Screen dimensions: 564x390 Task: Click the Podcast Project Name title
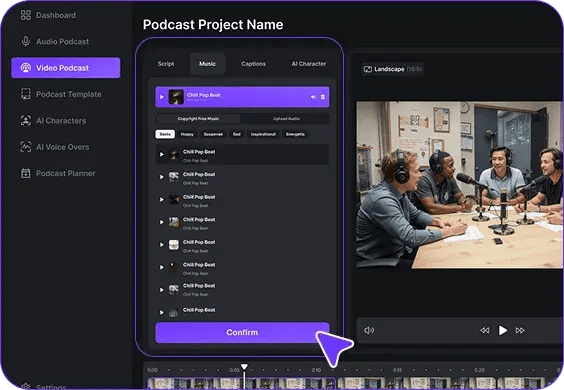[213, 24]
